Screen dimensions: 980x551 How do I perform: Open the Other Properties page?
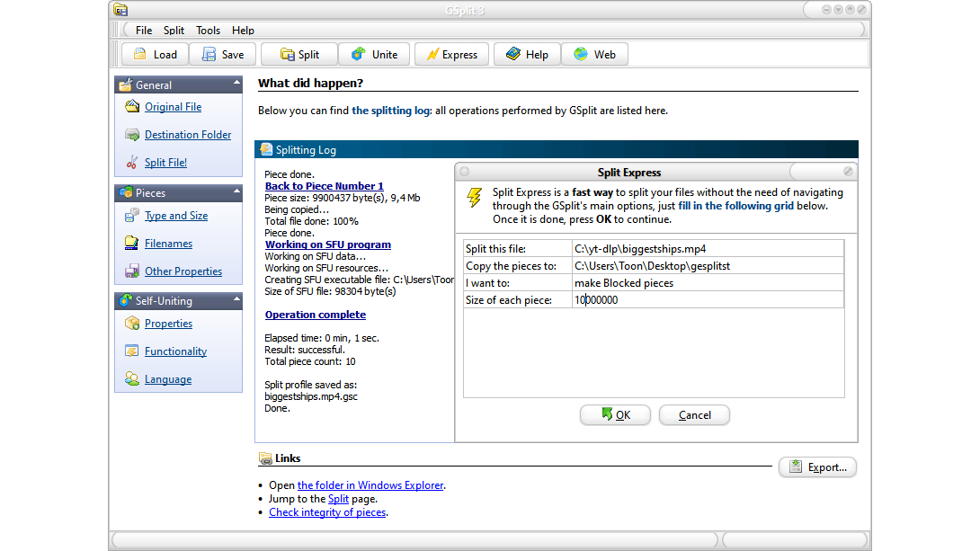pos(183,271)
